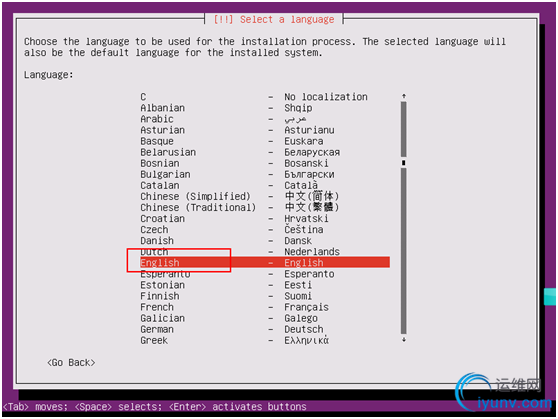Choose Croatian from the language list

coord(265,218)
